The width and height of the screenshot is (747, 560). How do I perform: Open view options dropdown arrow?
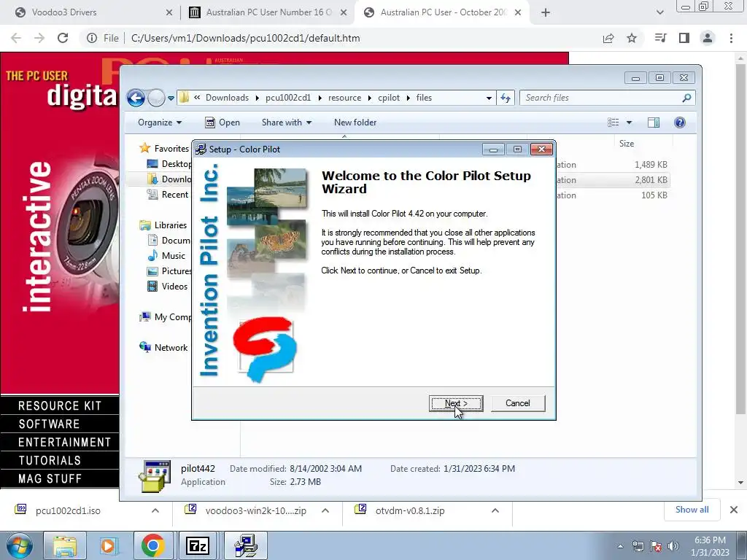pyautogui.click(x=629, y=122)
